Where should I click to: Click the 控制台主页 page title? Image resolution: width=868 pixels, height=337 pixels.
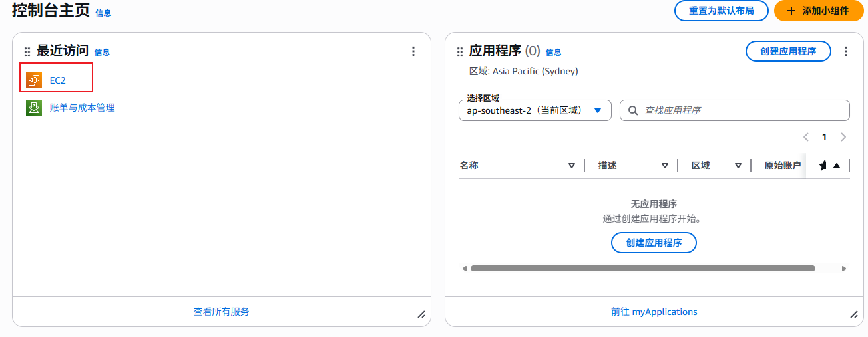point(51,10)
